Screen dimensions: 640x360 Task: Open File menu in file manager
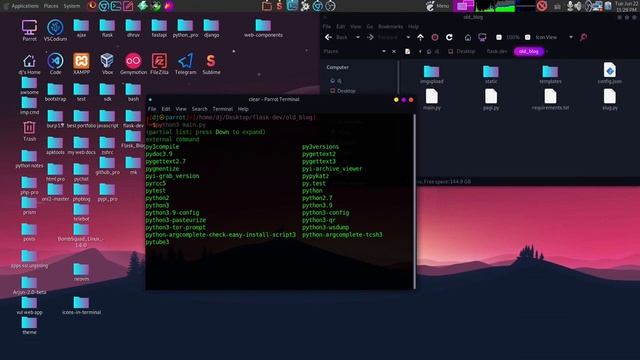pyautogui.click(x=327, y=27)
